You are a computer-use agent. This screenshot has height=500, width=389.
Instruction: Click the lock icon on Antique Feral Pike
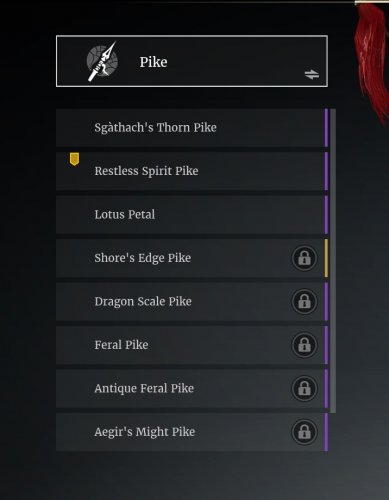tap(304, 388)
